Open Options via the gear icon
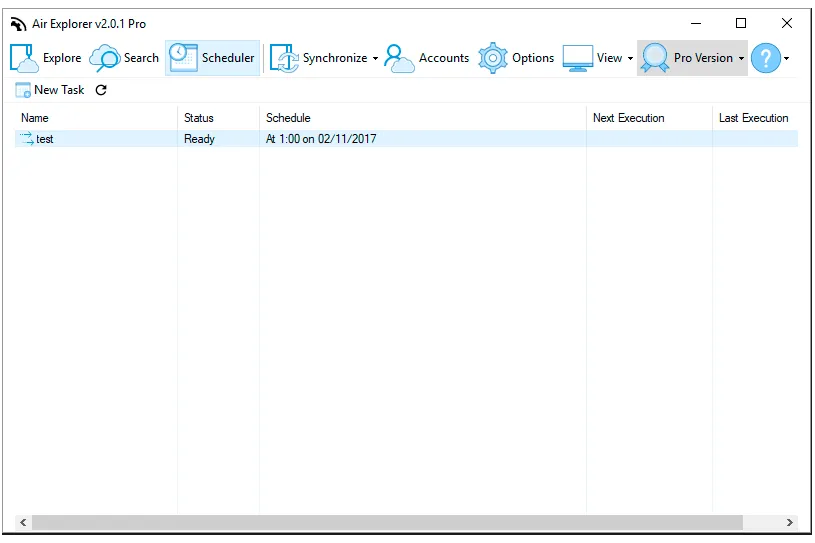The height and width of the screenshot is (543, 815). pos(492,58)
